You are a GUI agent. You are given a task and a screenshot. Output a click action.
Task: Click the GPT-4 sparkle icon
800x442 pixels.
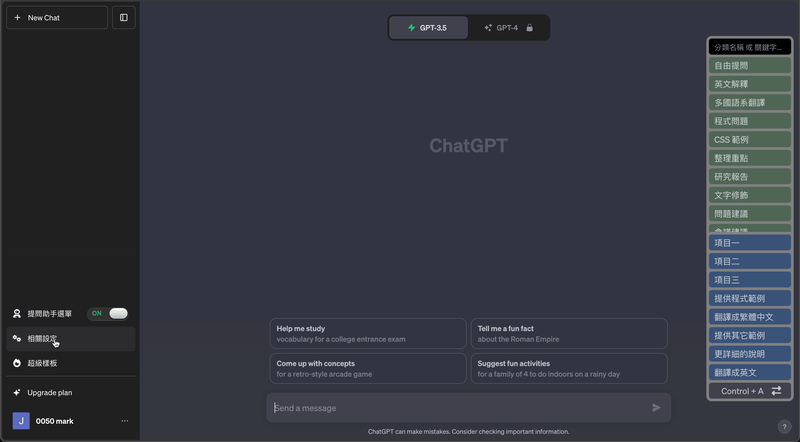tap(488, 28)
